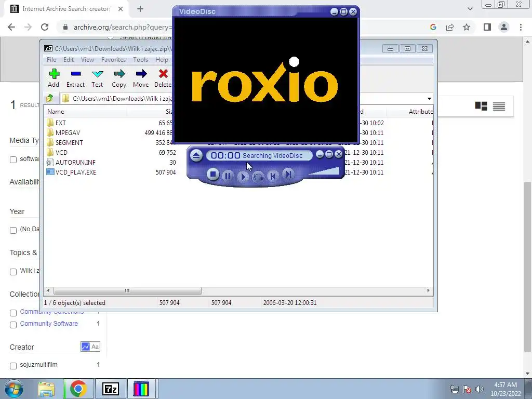Viewport: 532px width, 399px height.
Task: Open the Help menu in 7-Zip
Action: pos(162,60)
